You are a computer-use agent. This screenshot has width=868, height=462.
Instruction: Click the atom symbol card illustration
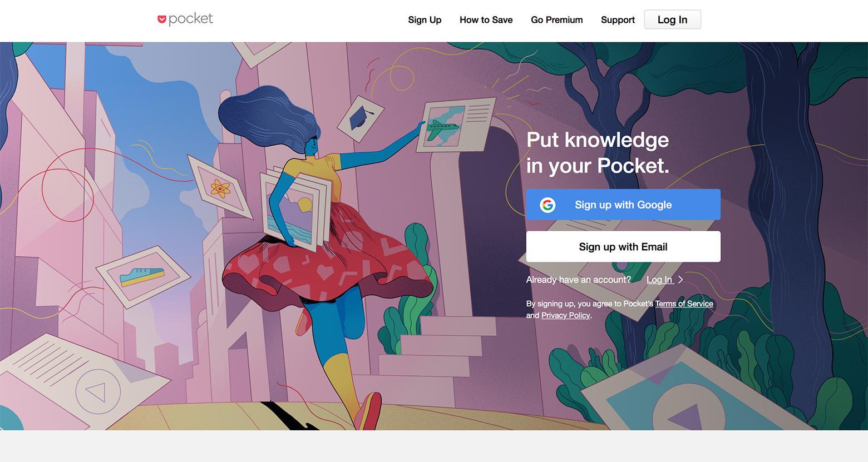tap(220, 188)
